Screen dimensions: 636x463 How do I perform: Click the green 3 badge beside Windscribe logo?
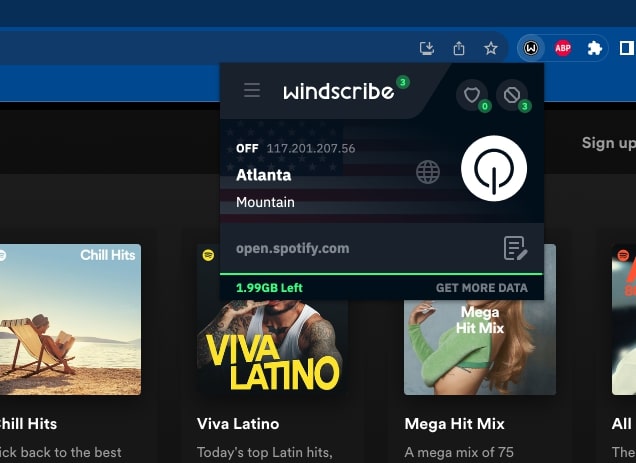tap(403, 82)
